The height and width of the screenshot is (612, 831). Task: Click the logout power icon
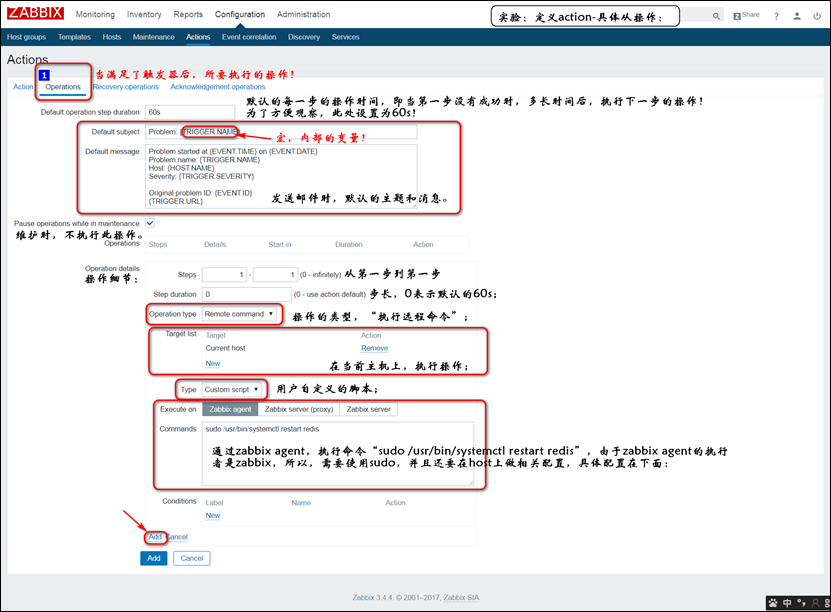pos(817,16)
